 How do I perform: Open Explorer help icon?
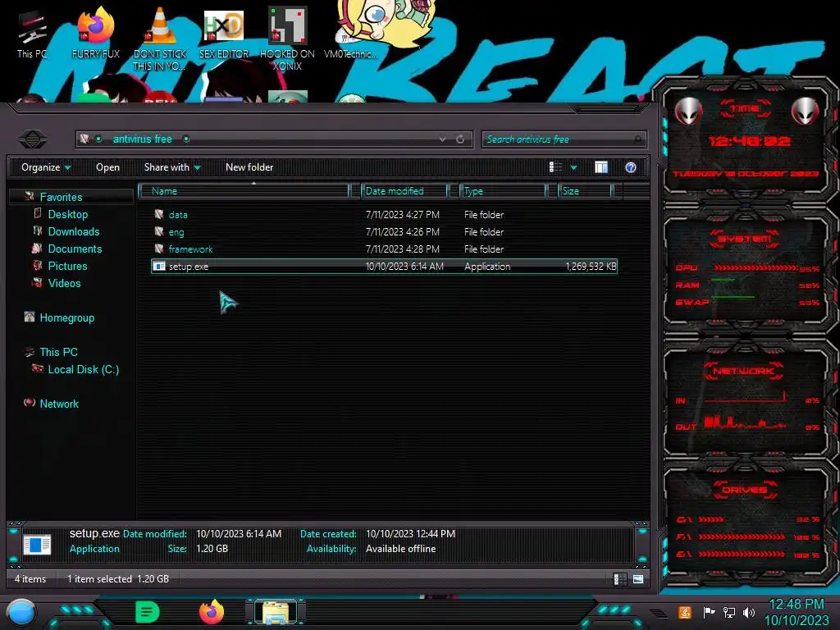pyautogui.click(x=631, y=167)
